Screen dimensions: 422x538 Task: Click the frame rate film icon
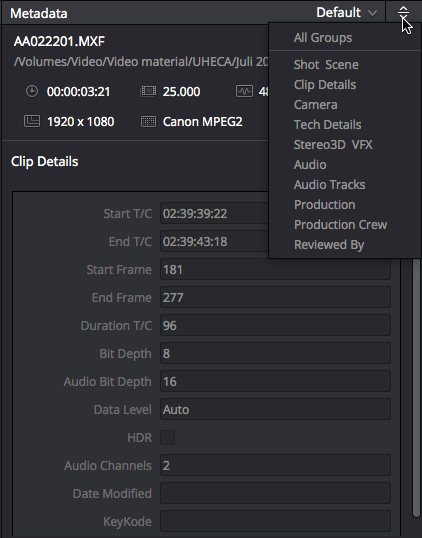pos(148,92)
